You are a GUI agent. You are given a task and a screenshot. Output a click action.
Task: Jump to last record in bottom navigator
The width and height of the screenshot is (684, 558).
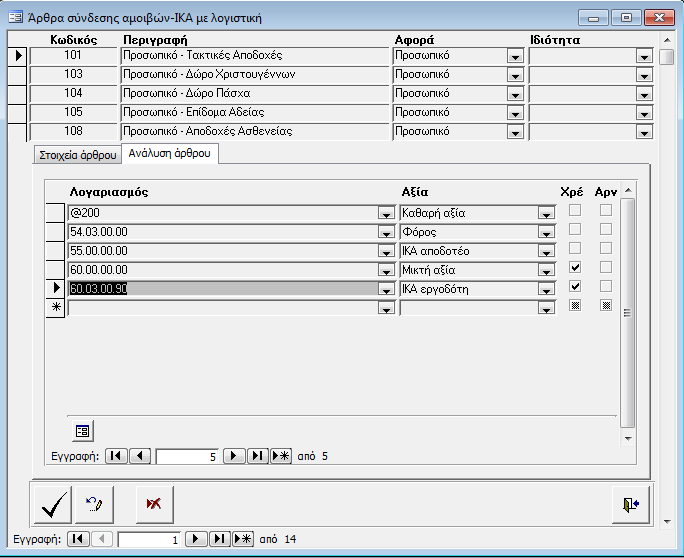click(x=220, y=539)
